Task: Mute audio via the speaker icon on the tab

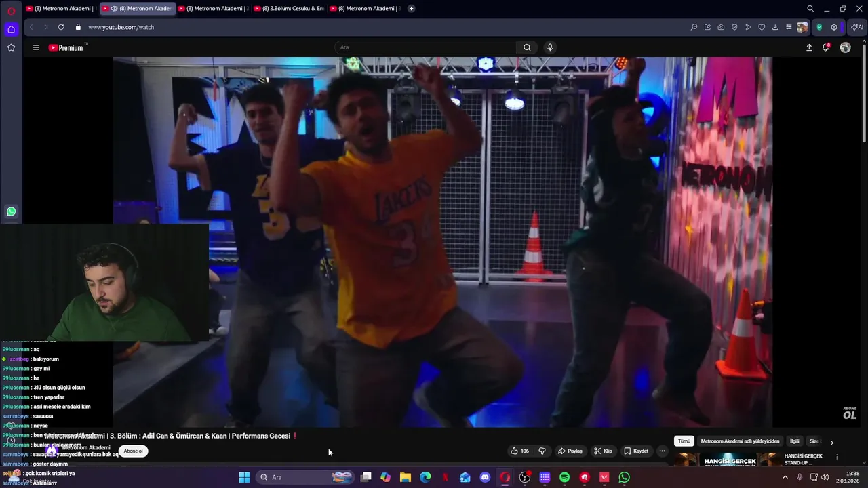Action: pos(114,9)
